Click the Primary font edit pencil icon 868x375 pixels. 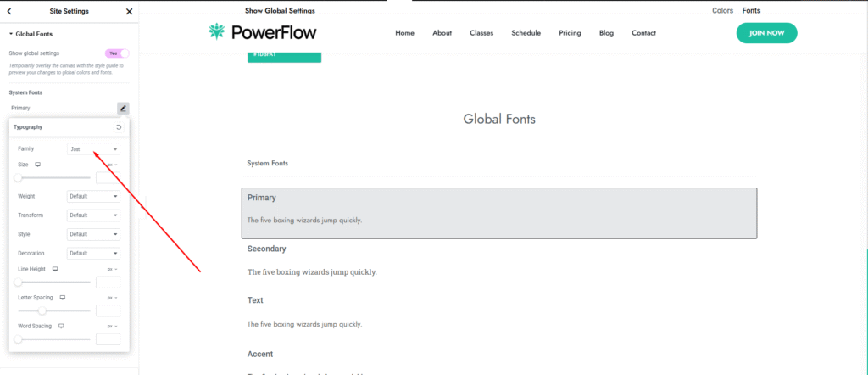pos(123,108)
